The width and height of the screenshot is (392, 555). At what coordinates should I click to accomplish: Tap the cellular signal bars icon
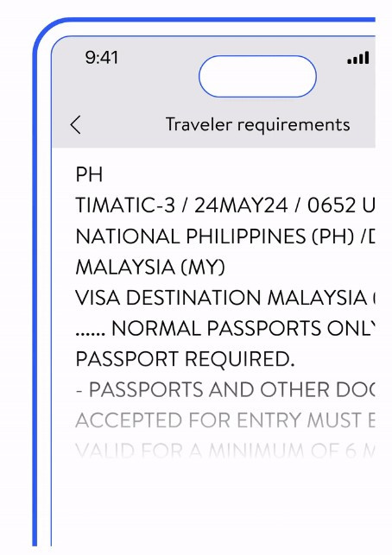pos(358,58)
